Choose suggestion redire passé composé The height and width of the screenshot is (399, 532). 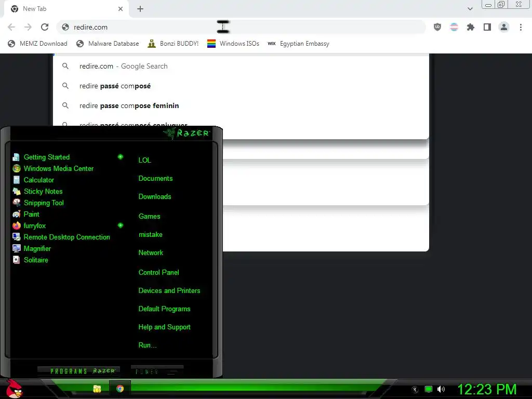click(241, 86)
